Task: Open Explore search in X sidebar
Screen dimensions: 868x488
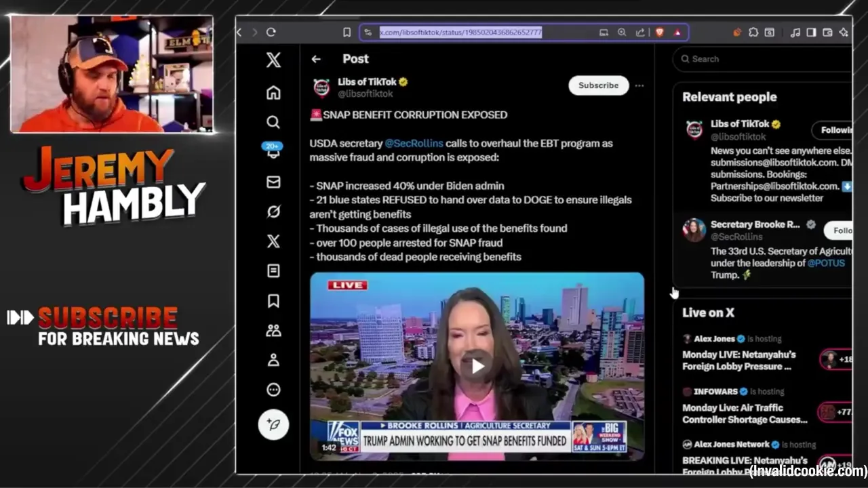Action: click(x=273, y=122)
